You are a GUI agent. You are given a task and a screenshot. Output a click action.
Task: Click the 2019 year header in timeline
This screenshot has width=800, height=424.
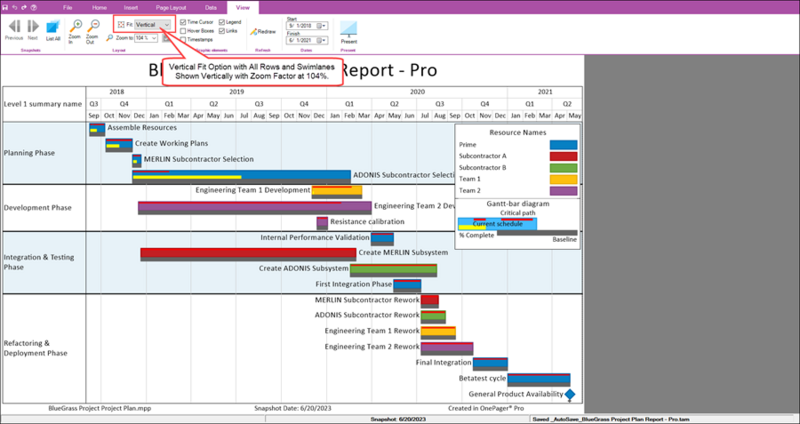pos(236,92)
